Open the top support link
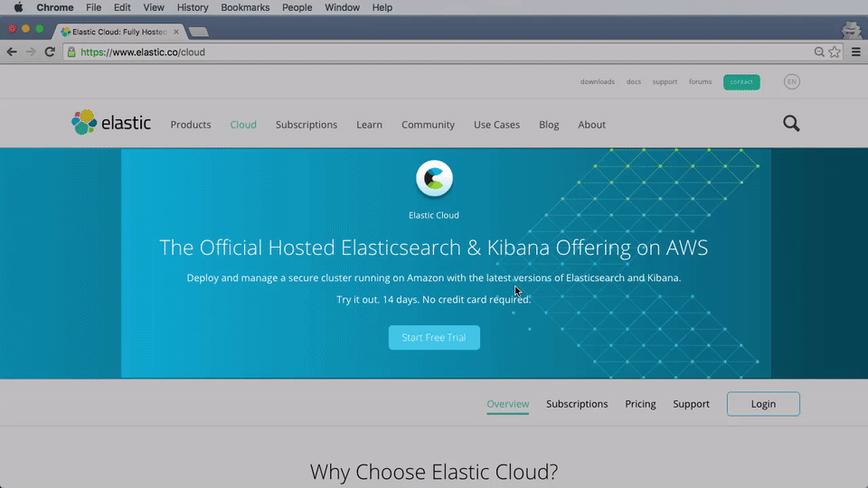Screen dimensions: 868x488 [x=665, y=82]
